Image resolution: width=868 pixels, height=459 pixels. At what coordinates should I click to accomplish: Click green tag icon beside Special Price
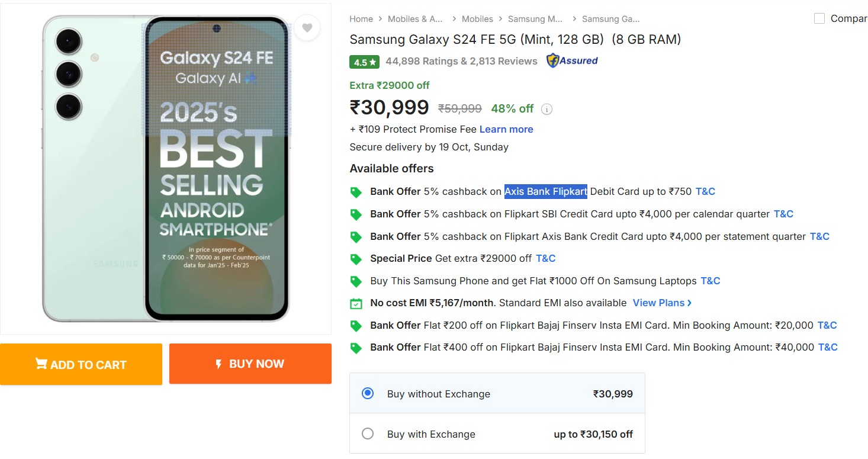356,259
